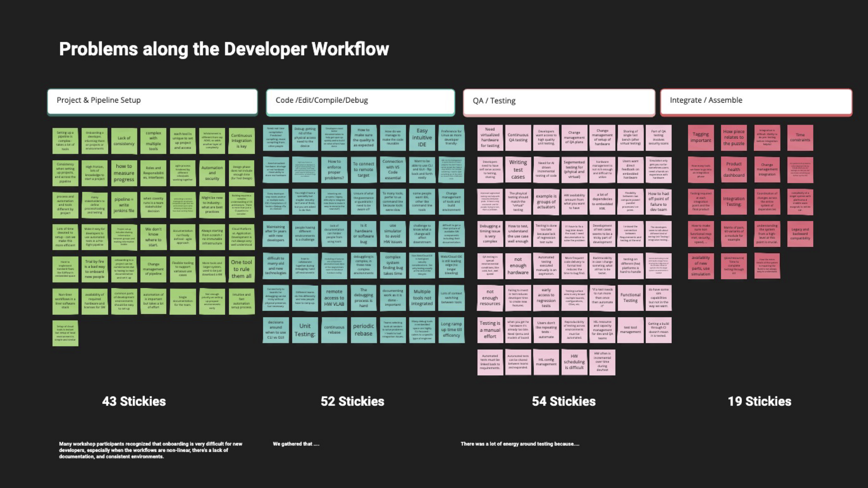Click the 'Code /Edit/Compile/Debug' column header
This screenshot has height=488, width=868.
coord(360,101)
